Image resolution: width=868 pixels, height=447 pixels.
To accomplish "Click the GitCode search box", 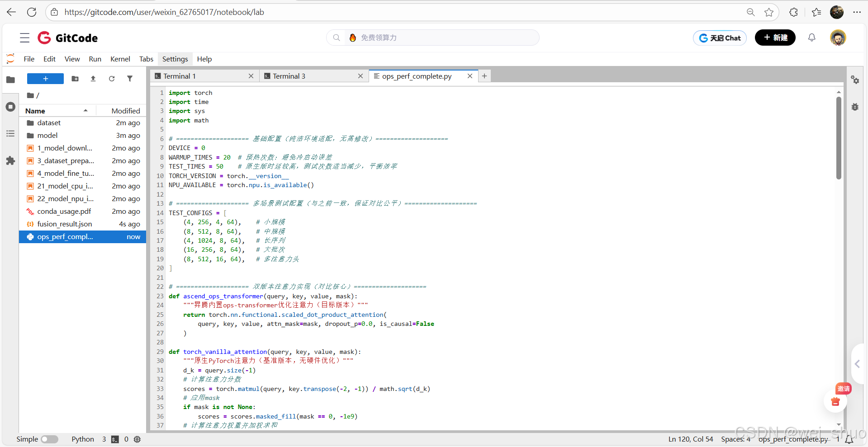I will tap(433, 38).
